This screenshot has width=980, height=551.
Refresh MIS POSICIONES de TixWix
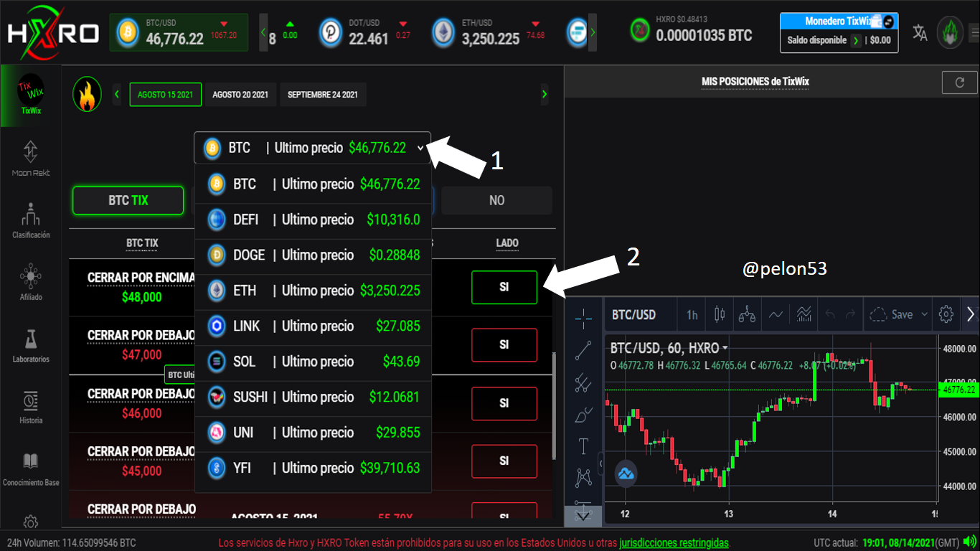click(960, 83)
